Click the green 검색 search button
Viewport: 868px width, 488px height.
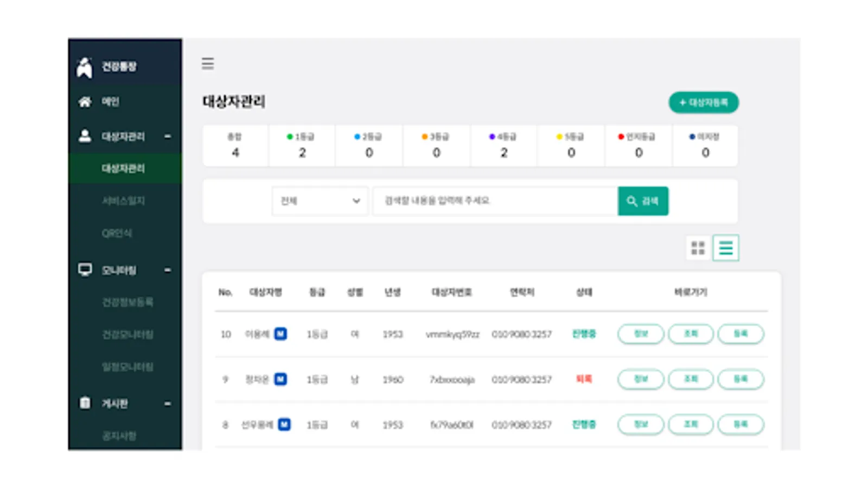click(643, 201)
